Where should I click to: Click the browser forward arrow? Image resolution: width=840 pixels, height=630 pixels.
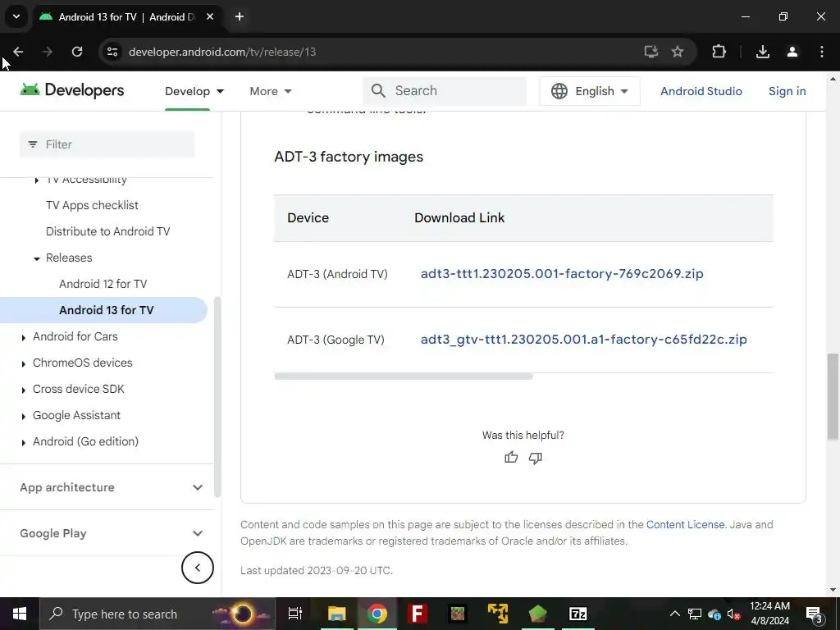coord(47,52)
